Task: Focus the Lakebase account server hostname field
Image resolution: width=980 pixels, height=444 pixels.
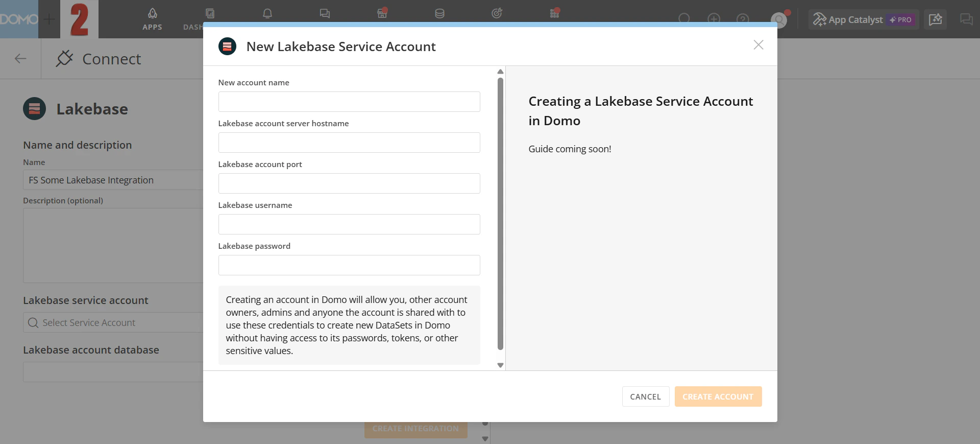Action: (x=349, y=143)
